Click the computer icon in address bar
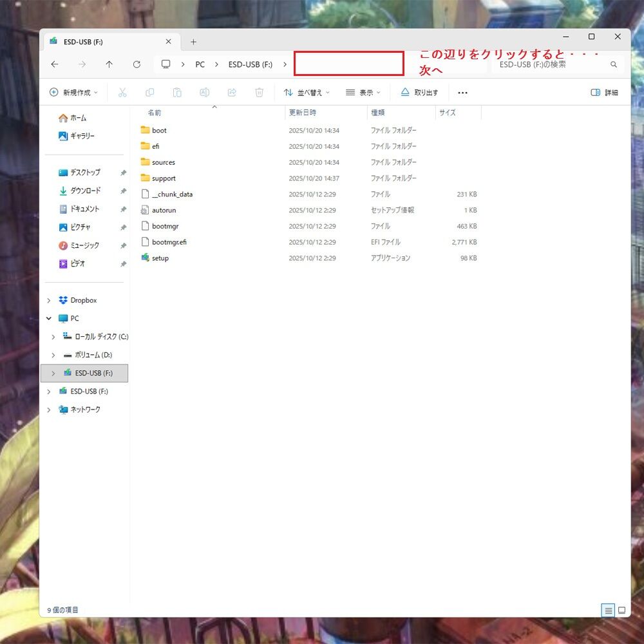 pyautogui.click(x=166, y=64)
